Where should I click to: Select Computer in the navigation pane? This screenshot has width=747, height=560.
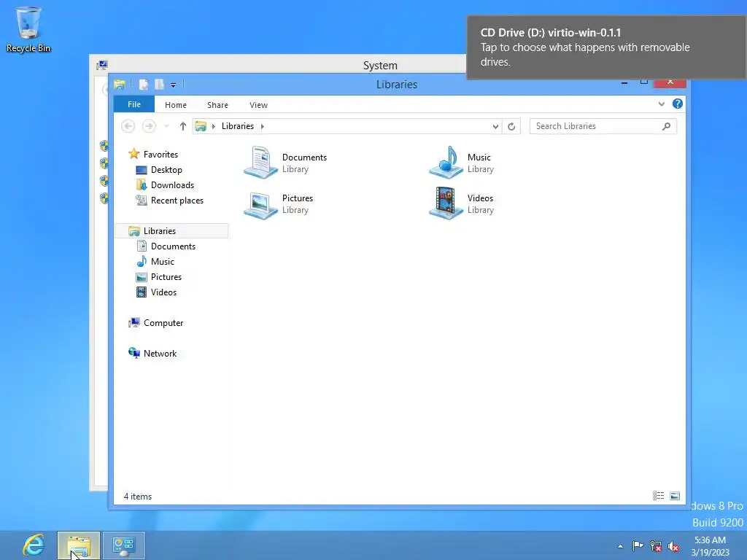(x=163, y=323)
